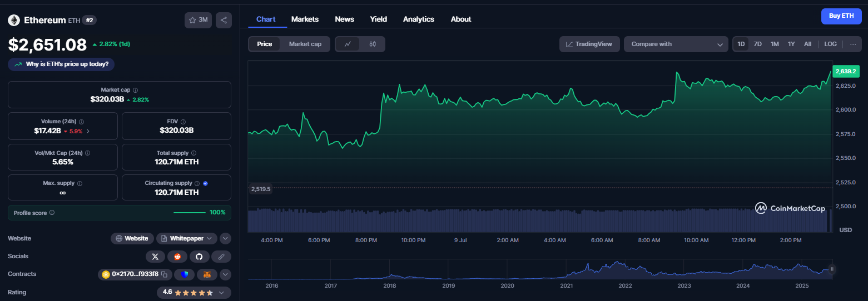Viewport: 868px width, 301px height.
Task: Click the Profile score info icon
Action: point(52,212)
